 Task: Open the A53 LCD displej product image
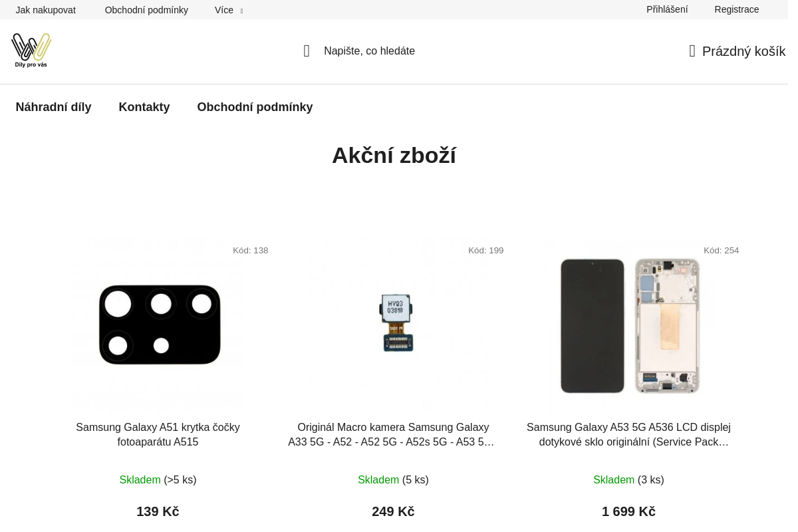[629, 325]
